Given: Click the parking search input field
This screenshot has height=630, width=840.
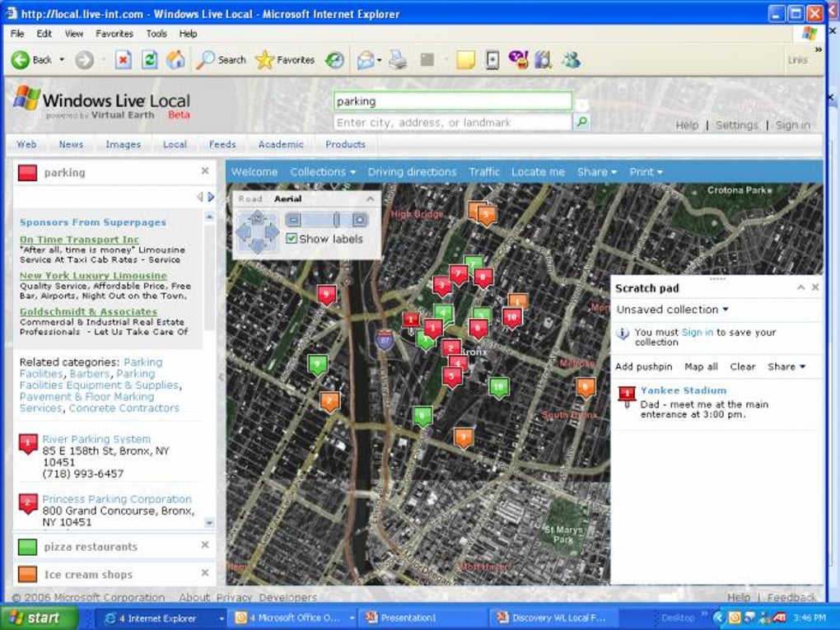Looking at the screenshot, I should (x=453, y=101).
